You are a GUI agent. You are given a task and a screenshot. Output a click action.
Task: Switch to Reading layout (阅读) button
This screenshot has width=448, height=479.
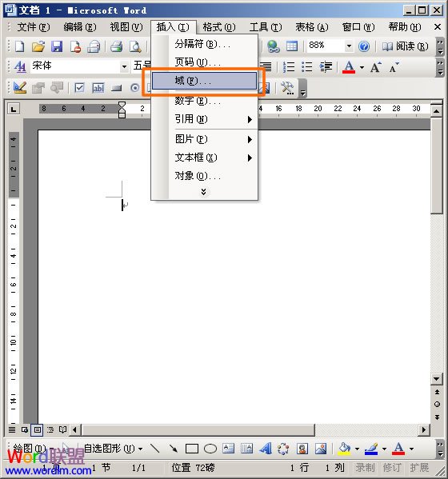click(x=406, y=46)
